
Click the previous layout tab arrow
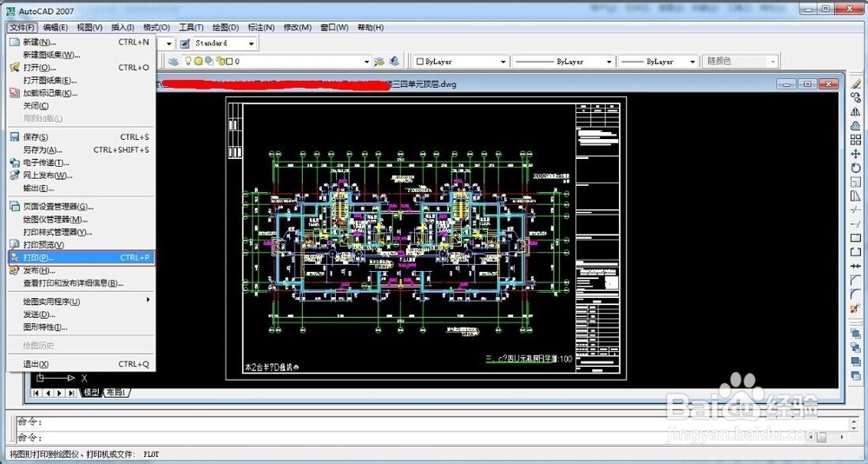pyautogui.click(x=48, y=393)
